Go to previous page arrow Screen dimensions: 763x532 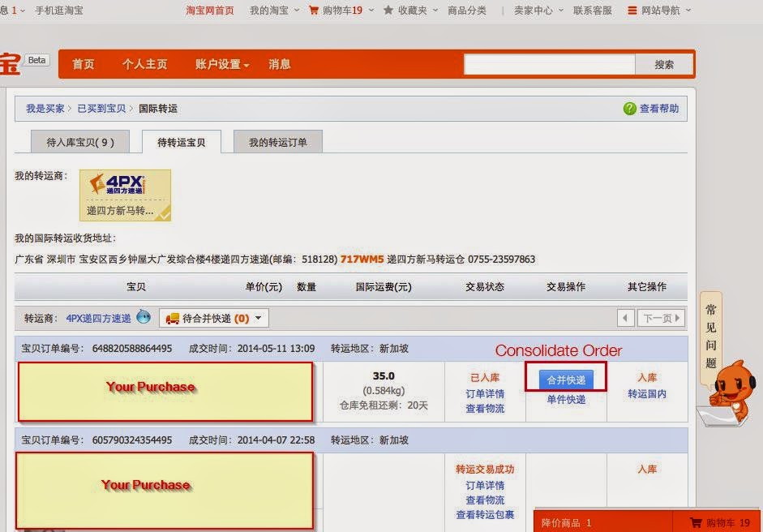click(625, 319)
